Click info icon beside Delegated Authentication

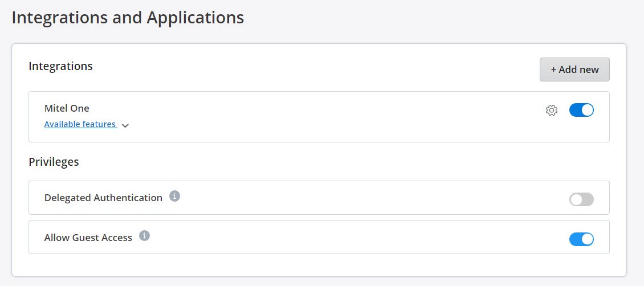pyautogui.click(x=174, y=196)
